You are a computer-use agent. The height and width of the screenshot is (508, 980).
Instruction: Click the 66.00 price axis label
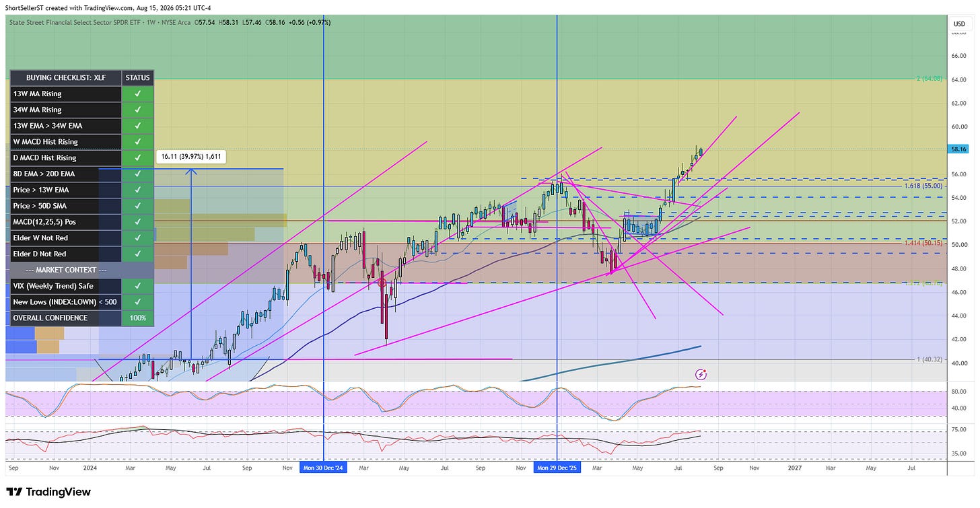[x=958, y=56]
